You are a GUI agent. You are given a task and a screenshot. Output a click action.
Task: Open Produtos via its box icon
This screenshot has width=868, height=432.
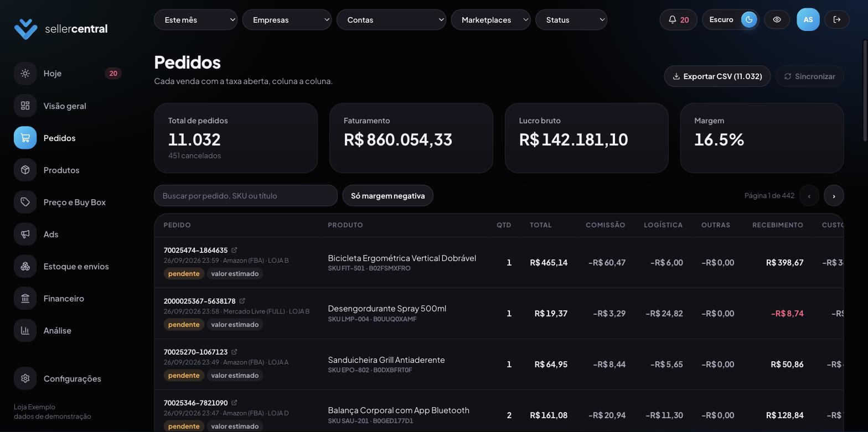[25, 170]
